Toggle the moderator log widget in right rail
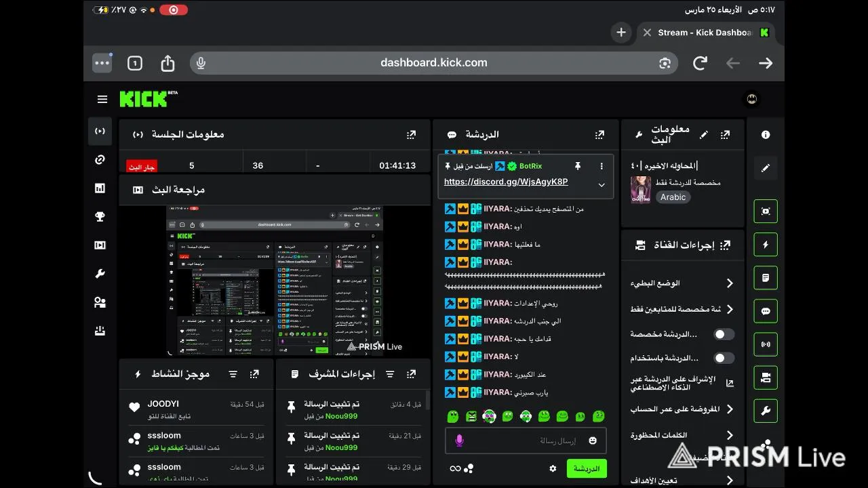The image size is (868, 488). (766, 278)
